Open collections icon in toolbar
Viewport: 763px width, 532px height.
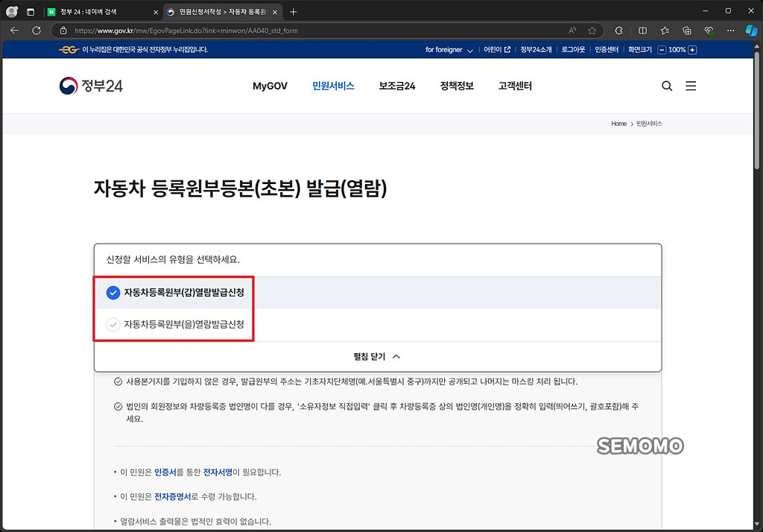687,31
